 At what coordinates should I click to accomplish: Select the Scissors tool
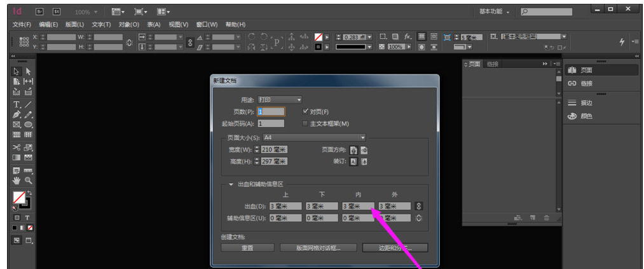(x=17, y=147)
